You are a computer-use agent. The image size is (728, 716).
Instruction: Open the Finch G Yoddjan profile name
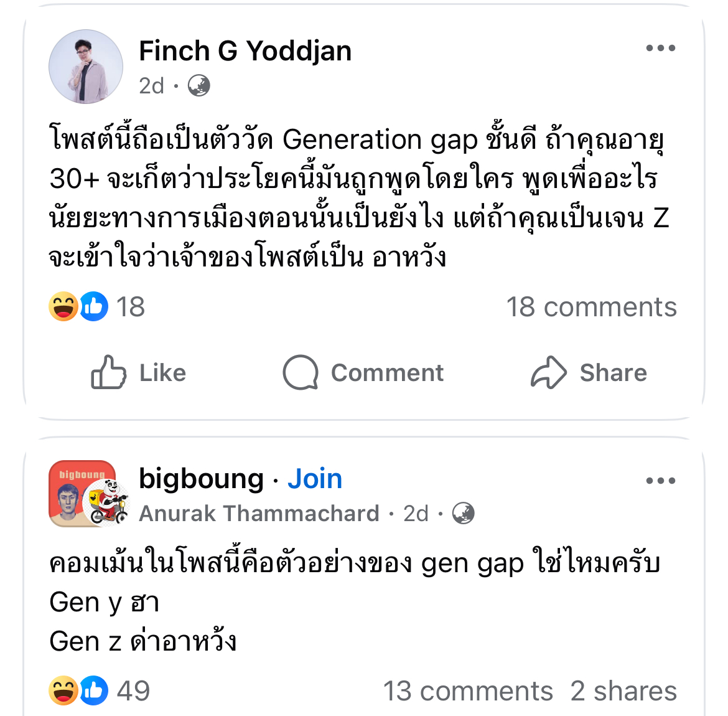(x=245, y=51)
